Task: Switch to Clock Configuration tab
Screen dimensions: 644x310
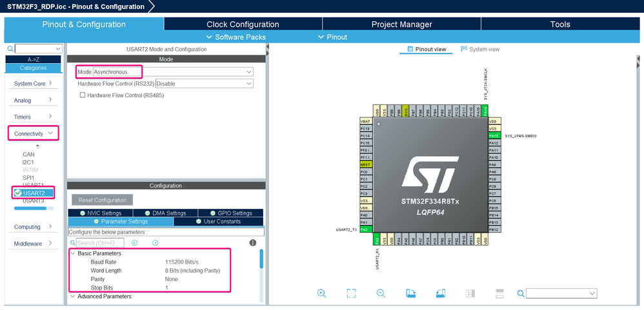Action: [x=243, y=24]
